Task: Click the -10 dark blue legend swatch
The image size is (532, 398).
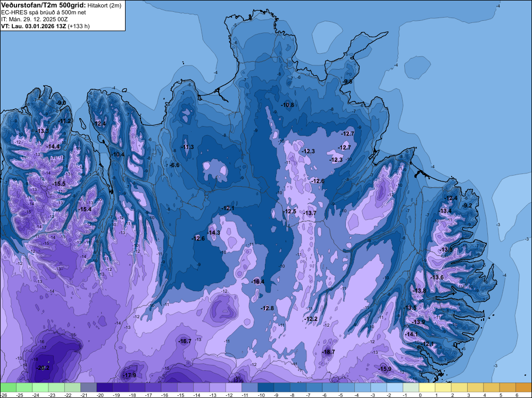Action: (266, 387)
